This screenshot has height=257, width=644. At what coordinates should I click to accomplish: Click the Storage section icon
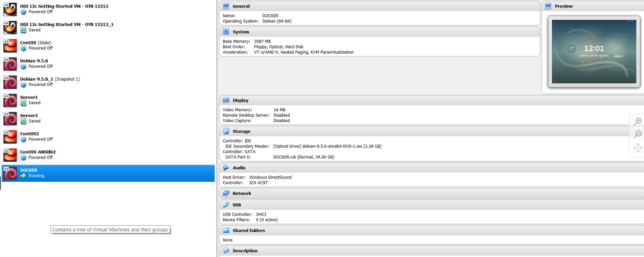[x=226, y=131]
